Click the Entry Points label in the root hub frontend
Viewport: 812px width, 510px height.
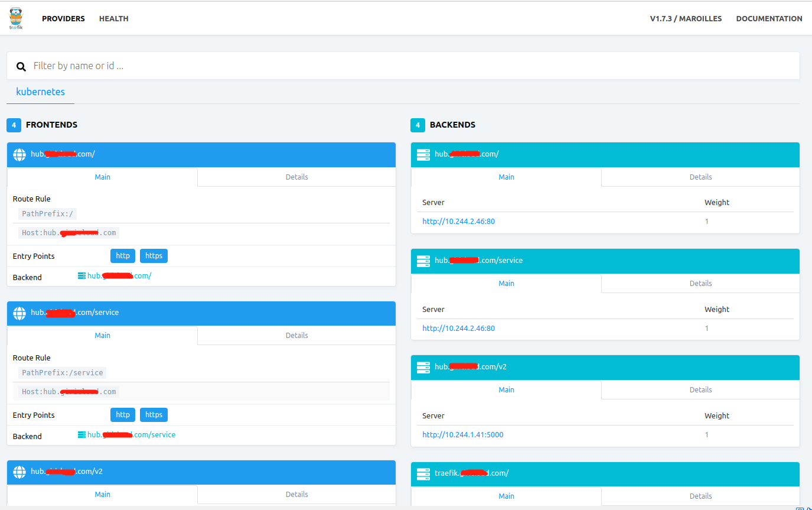click(x=34, y=256)
